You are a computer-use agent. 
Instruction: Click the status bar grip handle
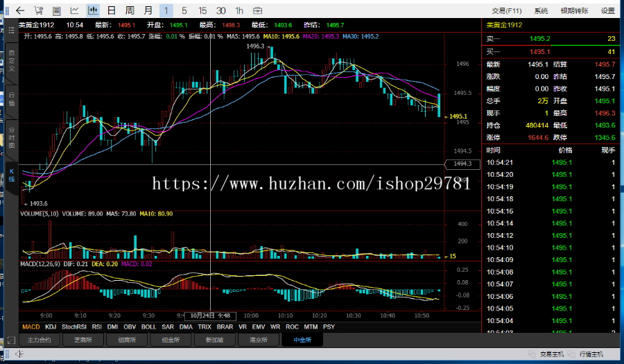click(7, 354)
